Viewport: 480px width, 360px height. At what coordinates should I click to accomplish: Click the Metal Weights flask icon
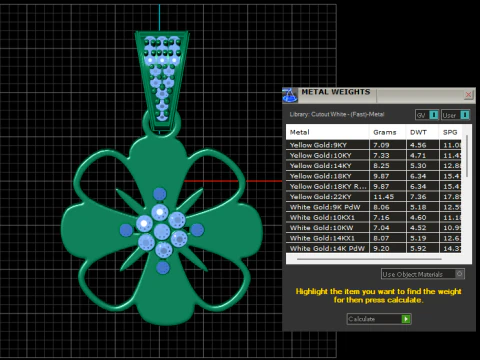[290, 95]
